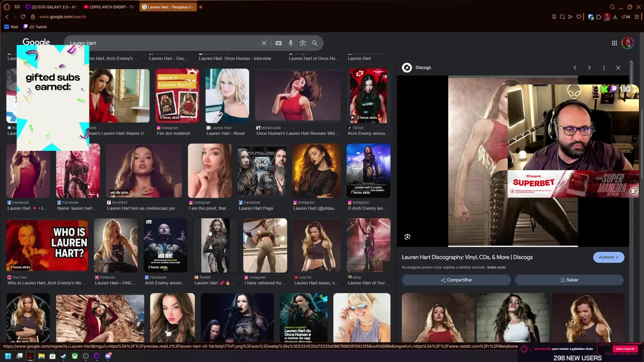
Task: Click the Google logo
Action: [36, 43]
